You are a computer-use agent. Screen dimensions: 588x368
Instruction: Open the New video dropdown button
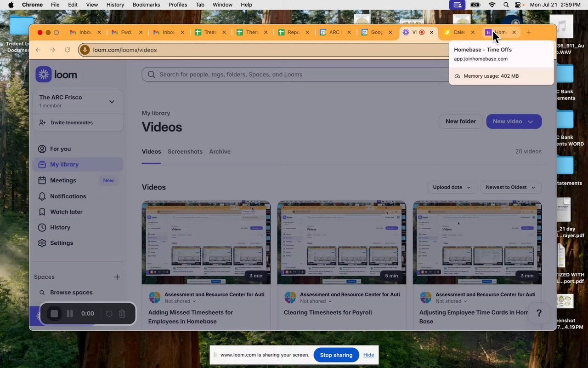tap(514, 121)
